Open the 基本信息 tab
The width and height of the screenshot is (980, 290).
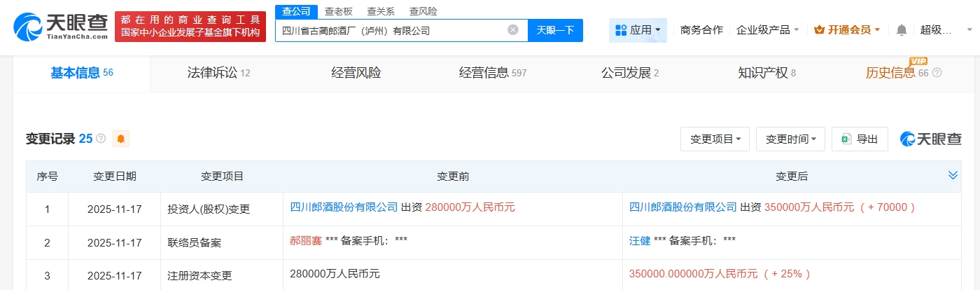82,73
